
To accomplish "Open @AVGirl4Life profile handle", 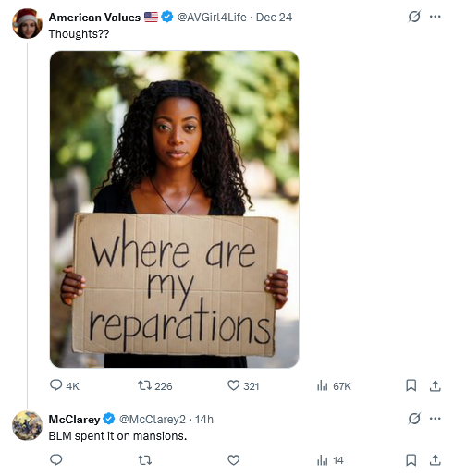I will 212,18.
